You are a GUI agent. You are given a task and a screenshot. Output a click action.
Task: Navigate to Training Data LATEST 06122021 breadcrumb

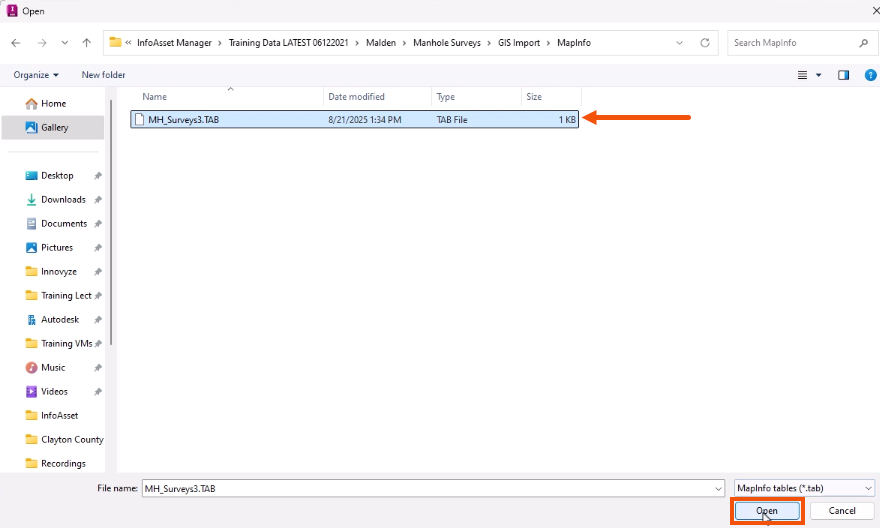288,43
